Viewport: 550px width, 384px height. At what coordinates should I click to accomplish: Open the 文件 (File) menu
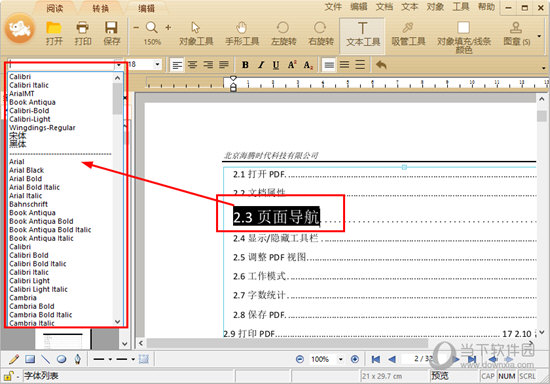point(333,7)
